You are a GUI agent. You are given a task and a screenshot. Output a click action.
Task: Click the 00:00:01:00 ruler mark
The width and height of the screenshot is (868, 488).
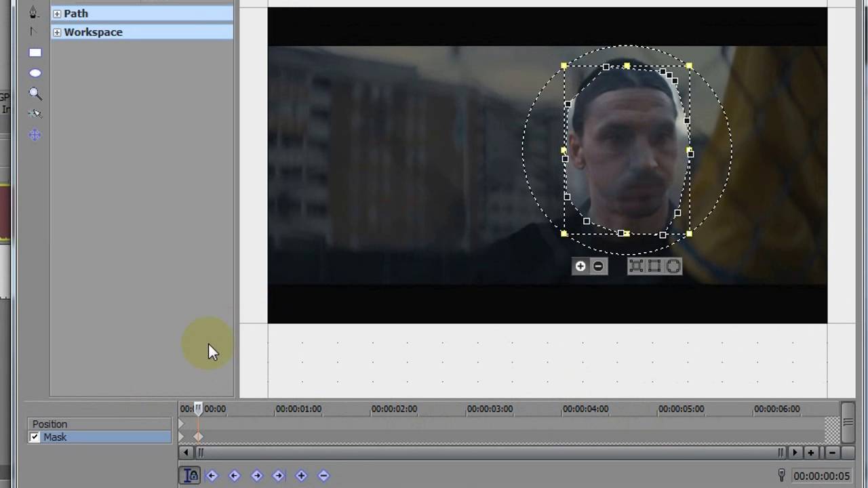(298, 409)
